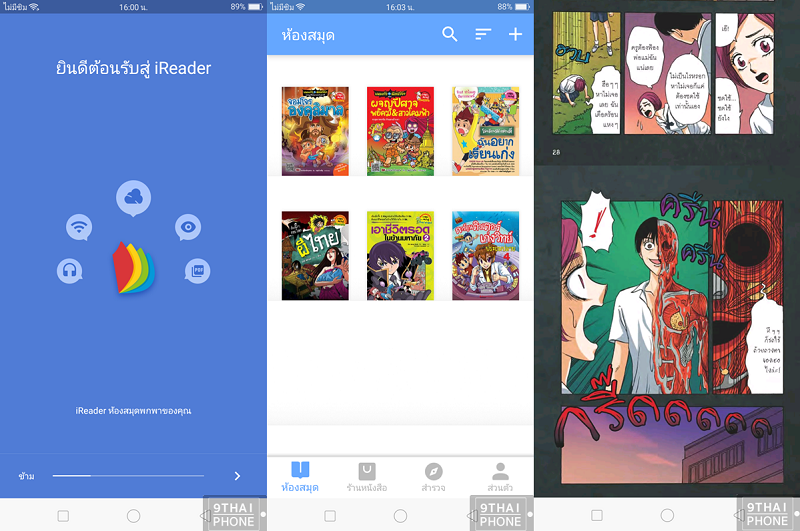800x531 pixels.
Task: Tap the eye protection icon
Action: click(x=187, y=227)
